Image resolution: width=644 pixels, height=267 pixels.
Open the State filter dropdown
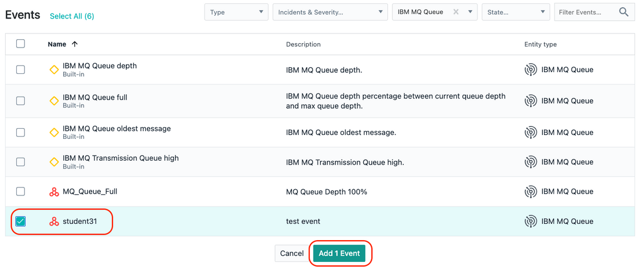tap(516, 12)
